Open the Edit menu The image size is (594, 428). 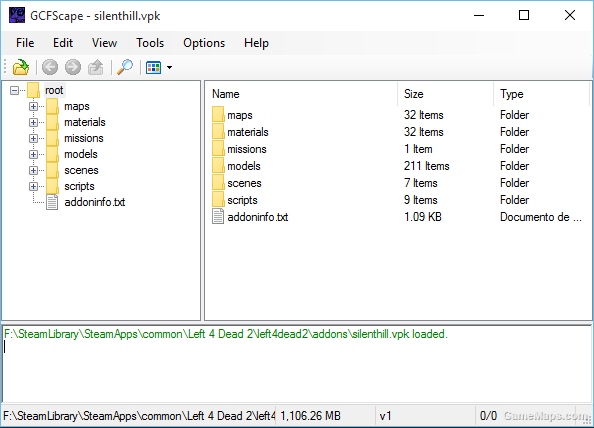click(x=63, y=43)
